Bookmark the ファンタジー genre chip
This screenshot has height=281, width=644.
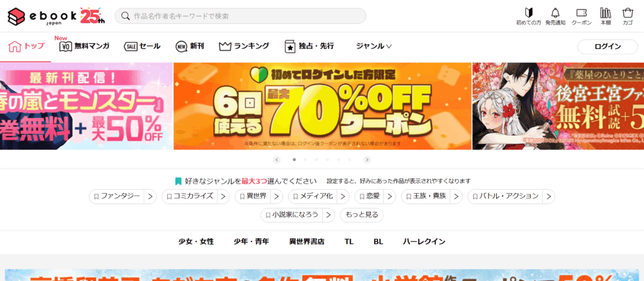point(116,196)
